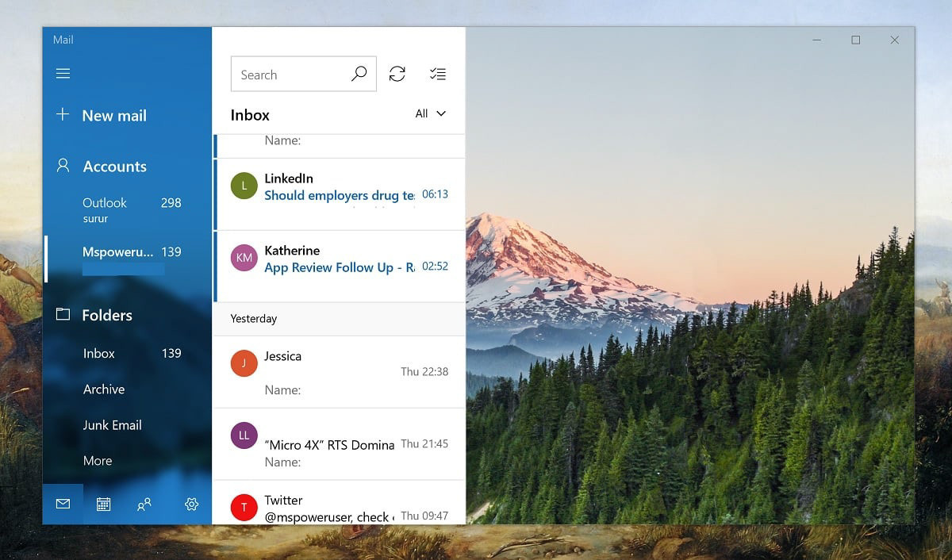Click the plus icon for New mail
Image resolution: width=952 pixels, height=560 pixels.
point(63,114)
